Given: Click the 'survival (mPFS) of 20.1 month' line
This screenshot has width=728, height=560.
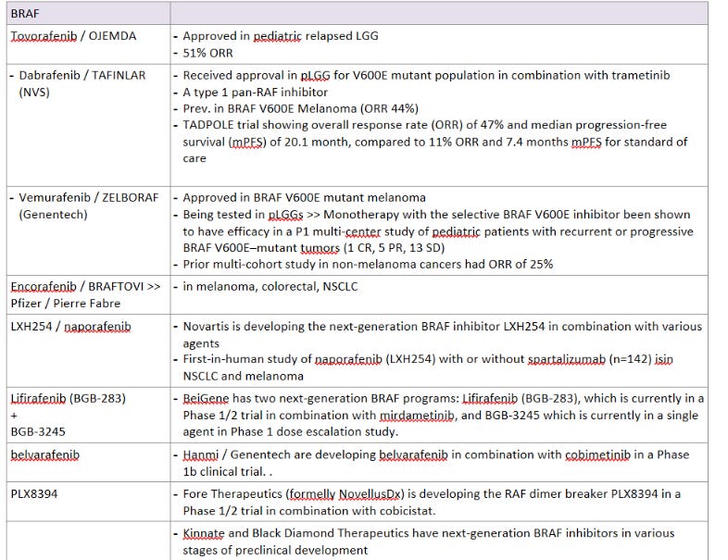Looking at the screenshot, I should tap(435, 142).
